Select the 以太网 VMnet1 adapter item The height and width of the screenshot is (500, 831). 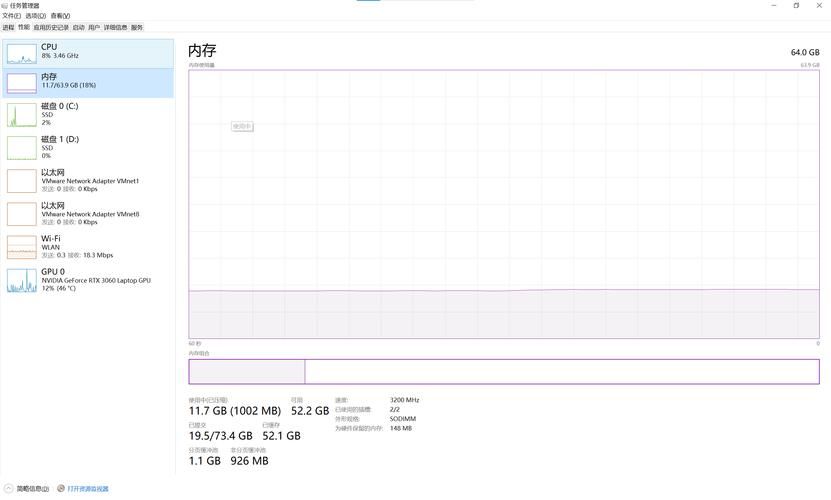tap(88, 180)
